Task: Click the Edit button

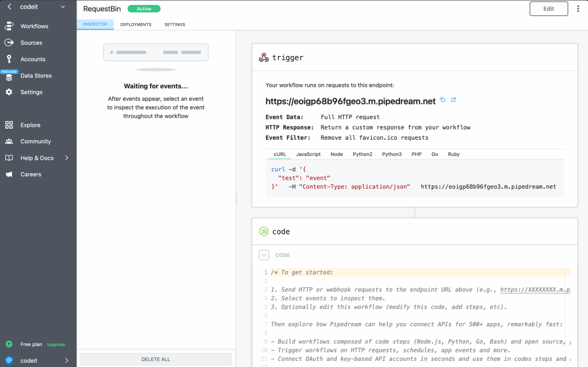Action: 548,8
